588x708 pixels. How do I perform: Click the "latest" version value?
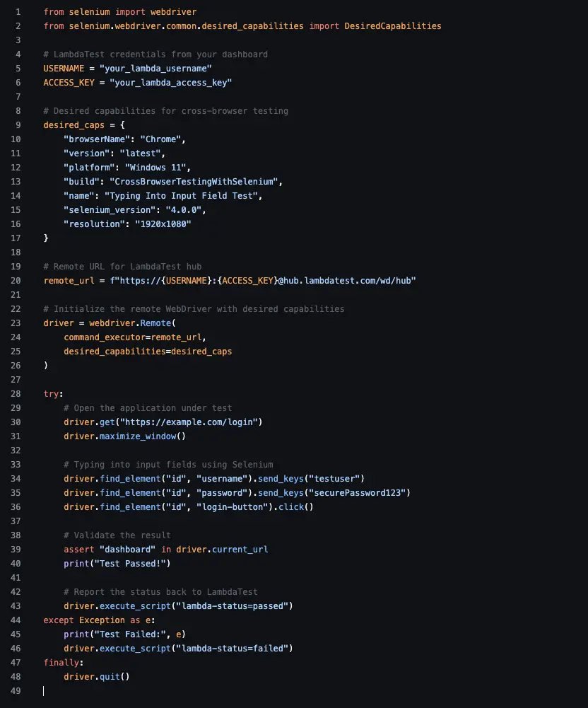140,153
